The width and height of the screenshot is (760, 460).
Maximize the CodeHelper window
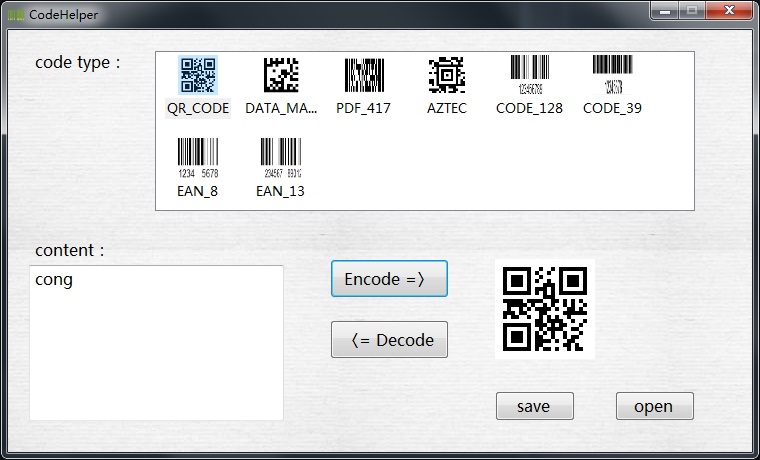[x=692, y=11]
